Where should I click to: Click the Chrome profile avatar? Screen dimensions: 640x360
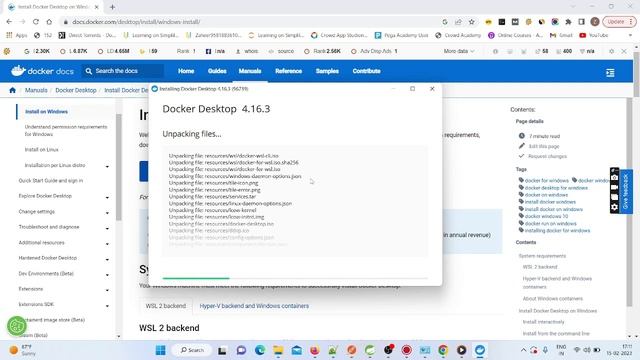click(x=595, y=22)
